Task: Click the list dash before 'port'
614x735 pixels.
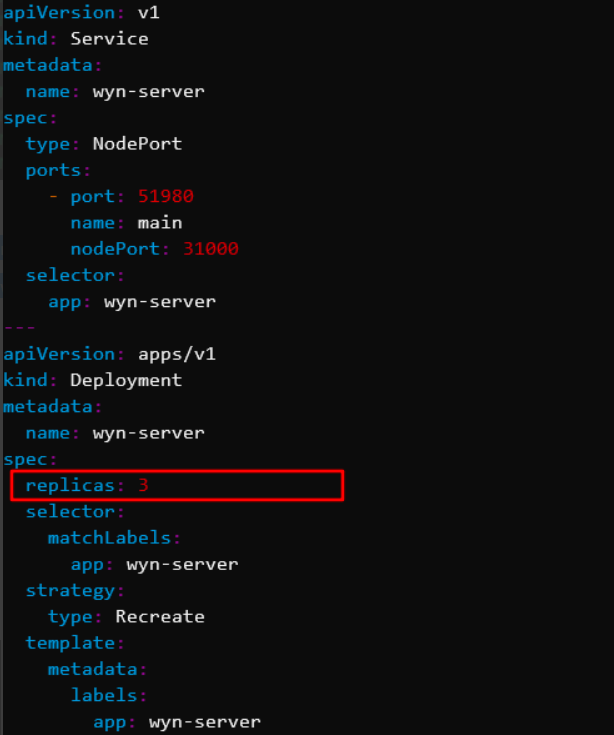Action: (53, 196)
